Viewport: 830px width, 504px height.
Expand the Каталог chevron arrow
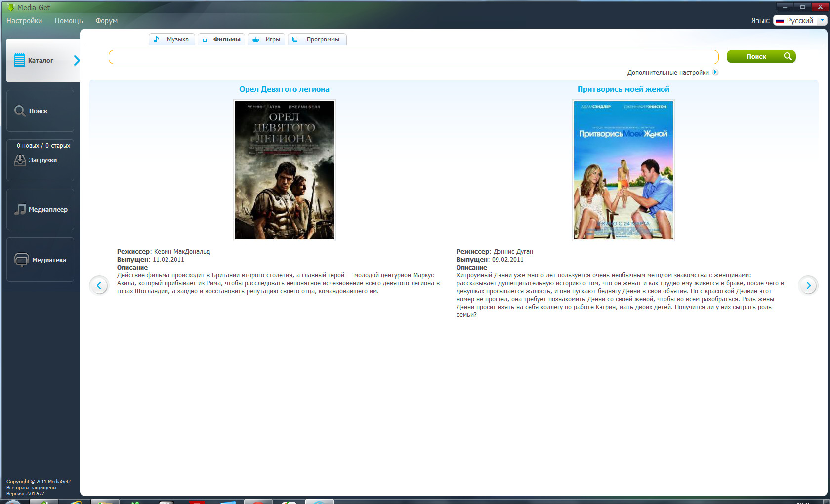tap(77, 60)
